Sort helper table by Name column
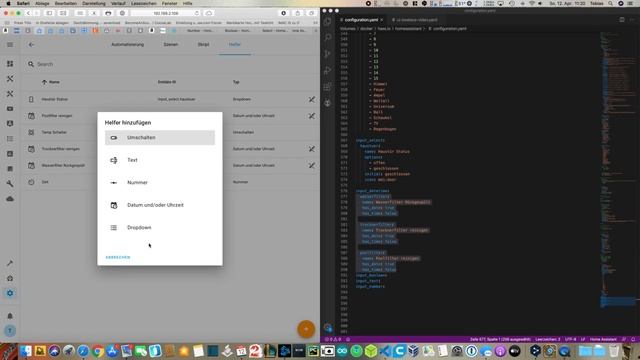Image resolution: width=640 pixels, height=360 pixels. coord(51,82)
